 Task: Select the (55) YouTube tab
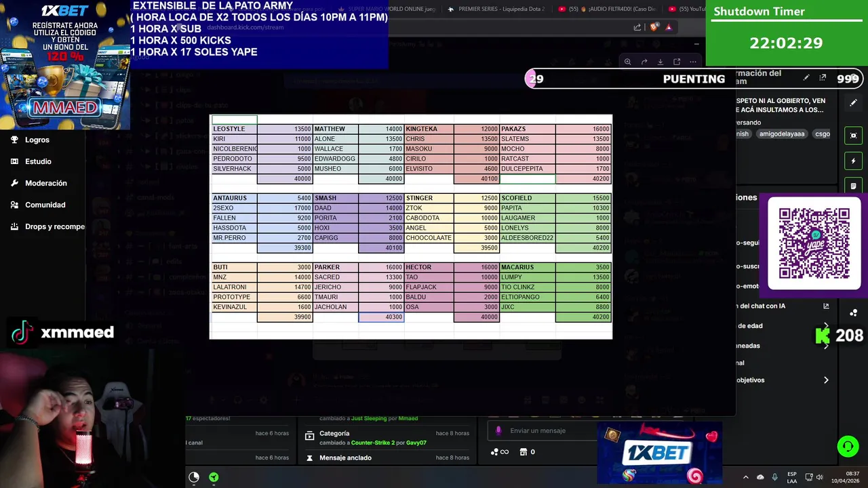click(x=686, y=9)
